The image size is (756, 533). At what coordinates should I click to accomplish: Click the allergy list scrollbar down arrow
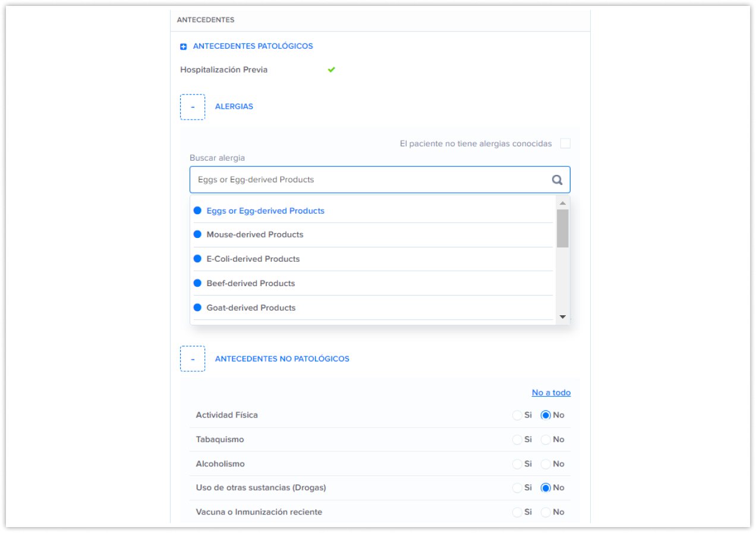click(x=562, y=318)
